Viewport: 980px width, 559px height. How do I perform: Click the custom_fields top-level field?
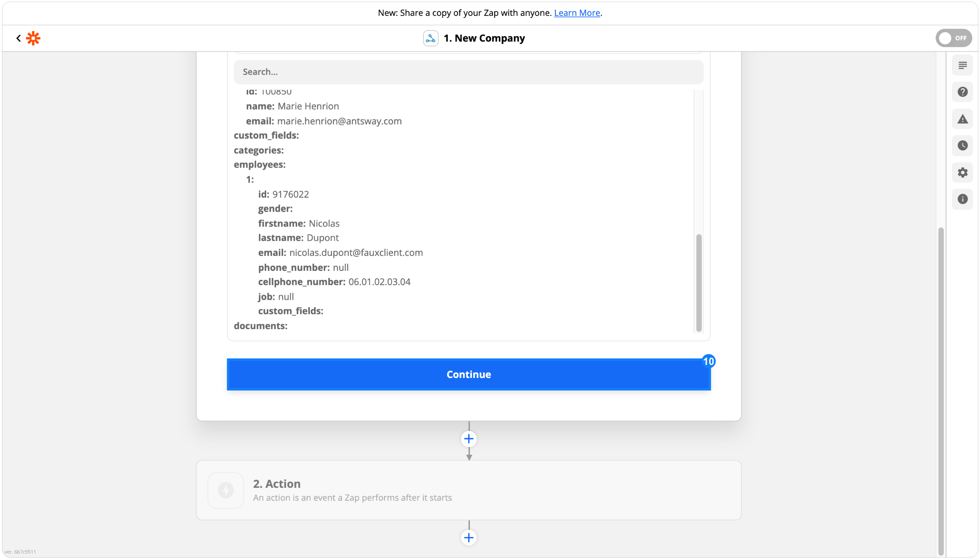[x=266, y=135]
